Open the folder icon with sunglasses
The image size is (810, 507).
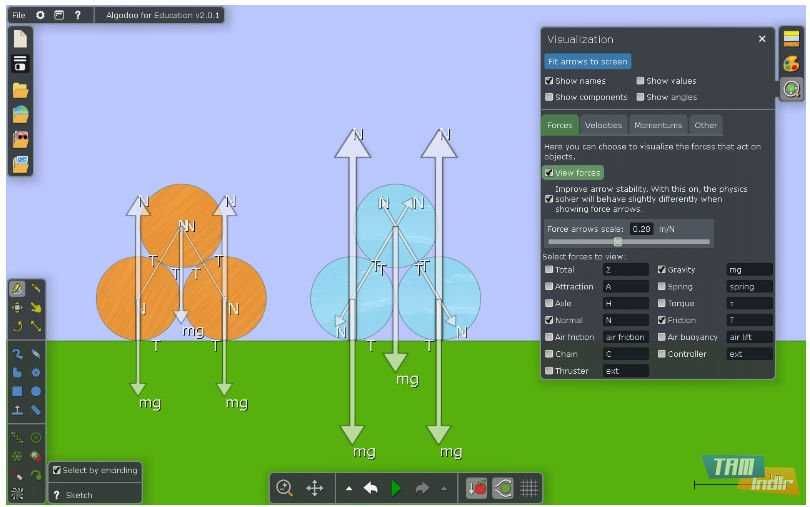20,139
